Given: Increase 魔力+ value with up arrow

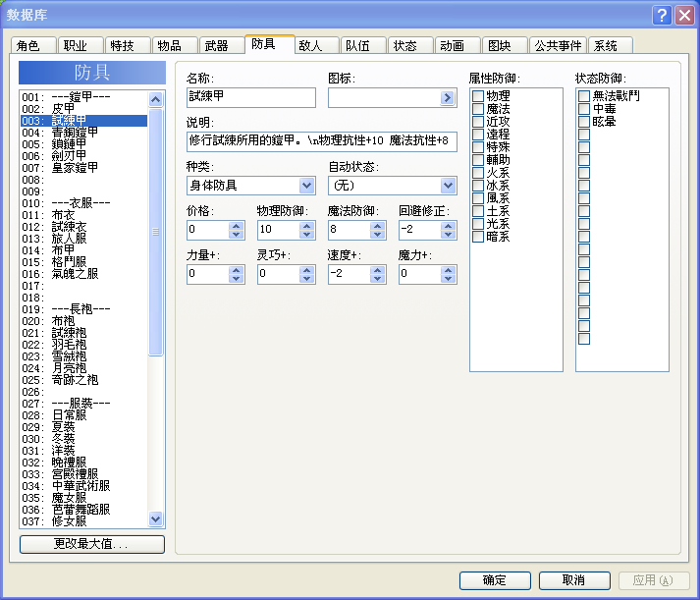Looking at the screenshot, I should [x=448, y=270].
